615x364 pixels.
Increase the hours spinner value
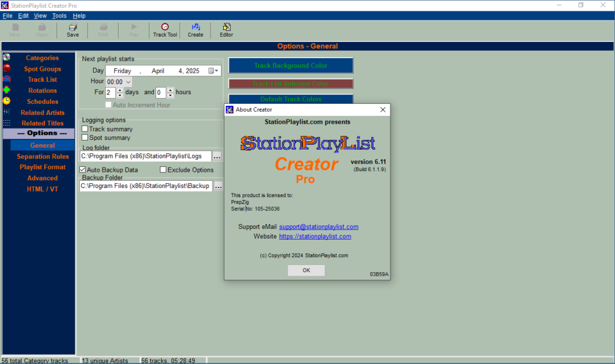click(170, 90)
